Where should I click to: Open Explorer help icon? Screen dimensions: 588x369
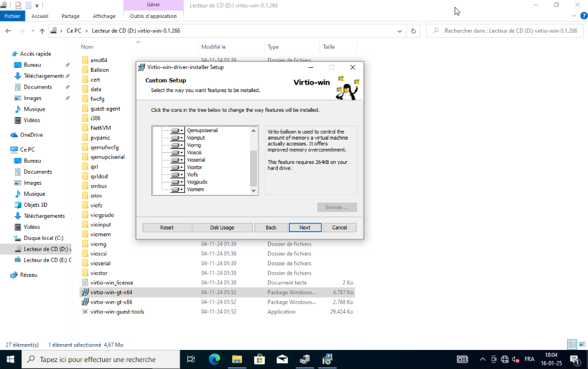(x=583, y=16)
